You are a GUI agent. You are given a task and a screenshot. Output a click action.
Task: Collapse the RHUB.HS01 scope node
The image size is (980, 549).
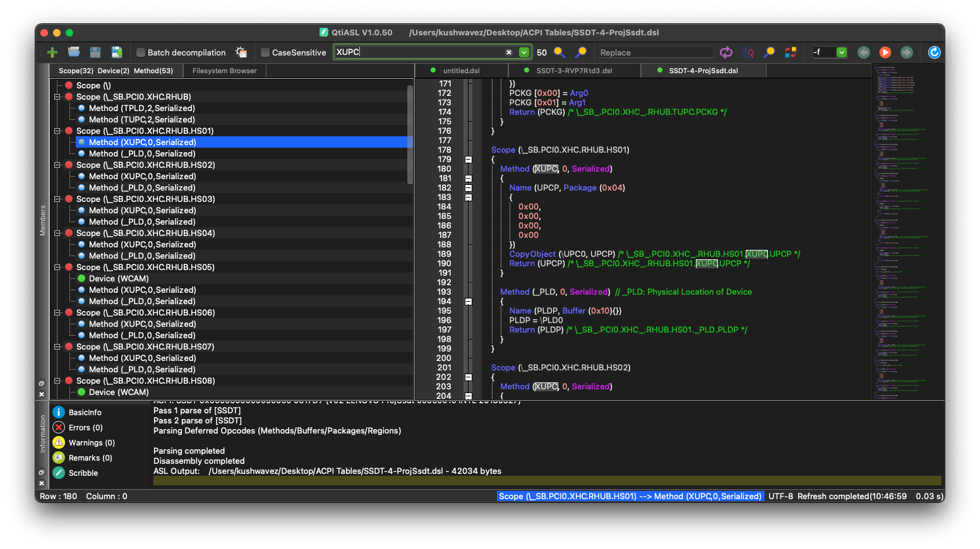click(57, 131)
